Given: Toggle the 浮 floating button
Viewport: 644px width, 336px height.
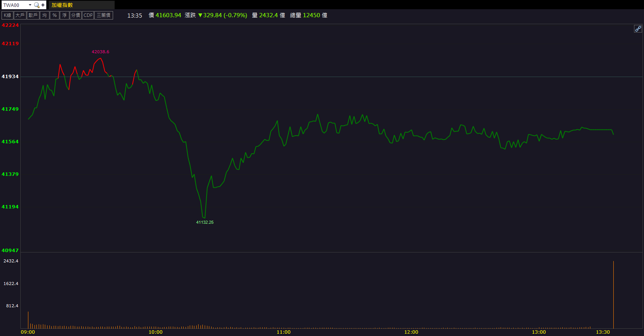Looking at the screenshot, I should (x=64, y=15).
